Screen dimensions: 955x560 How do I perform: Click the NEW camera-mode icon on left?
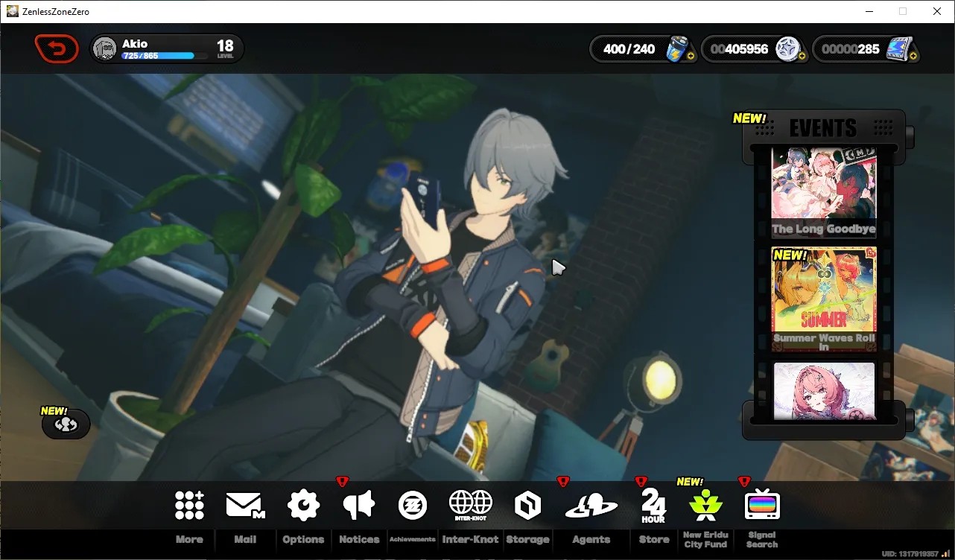(66, 424)
